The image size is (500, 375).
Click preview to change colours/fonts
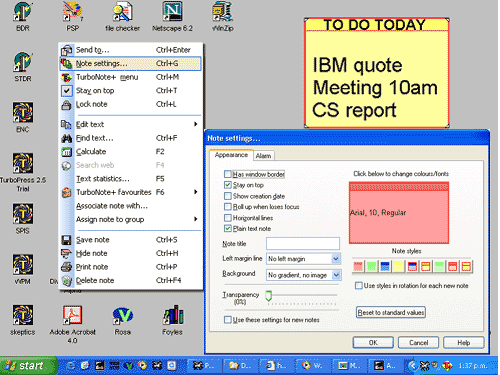tap(399, 213)
